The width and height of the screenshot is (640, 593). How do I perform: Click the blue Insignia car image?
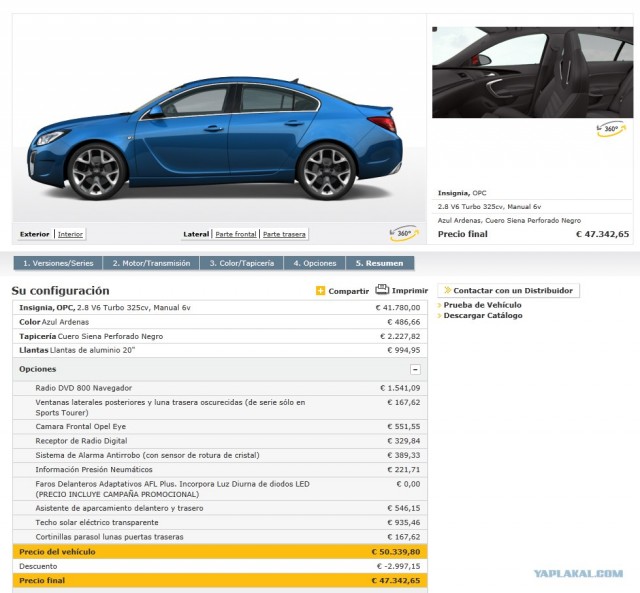click(x=215, y=139)
